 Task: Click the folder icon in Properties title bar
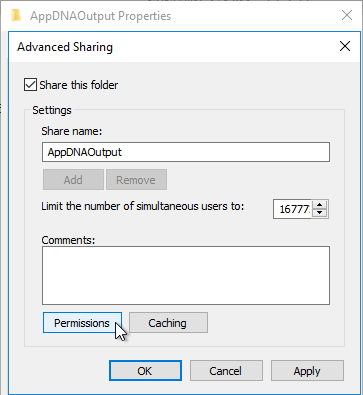pos(16,16)
